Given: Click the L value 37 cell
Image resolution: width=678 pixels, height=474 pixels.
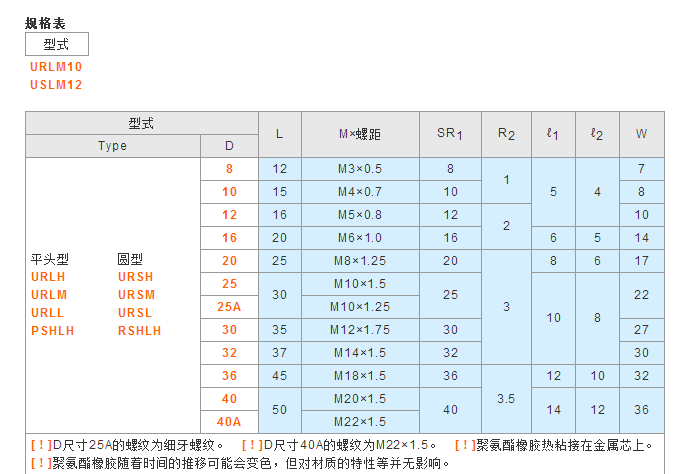Looking at the screenshot, I should [x=280, y=353].
